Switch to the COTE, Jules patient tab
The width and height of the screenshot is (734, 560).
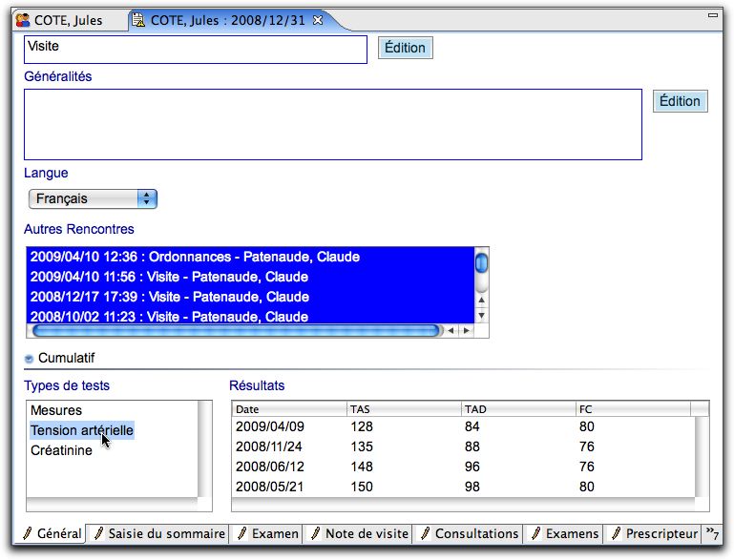click(68, 21)
